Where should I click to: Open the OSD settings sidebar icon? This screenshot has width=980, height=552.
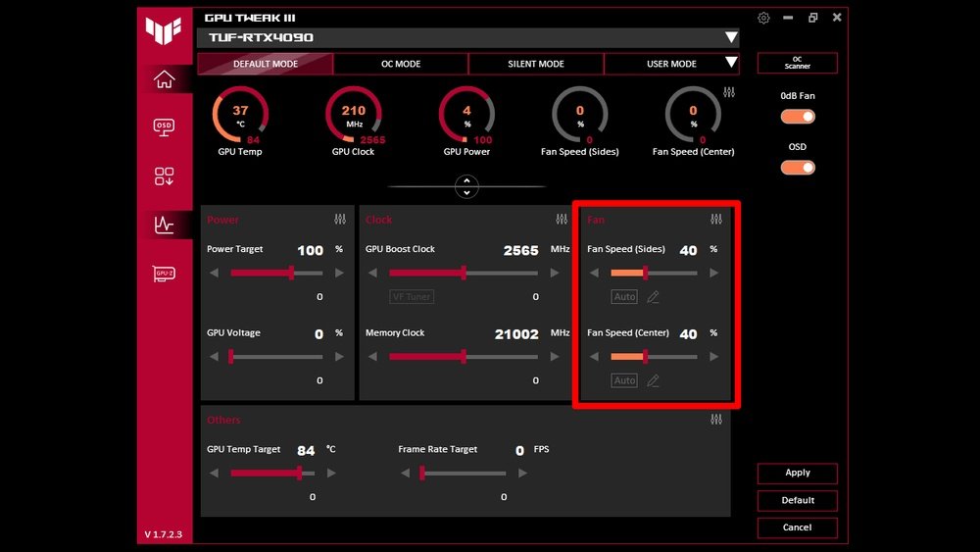pos(164,127)
